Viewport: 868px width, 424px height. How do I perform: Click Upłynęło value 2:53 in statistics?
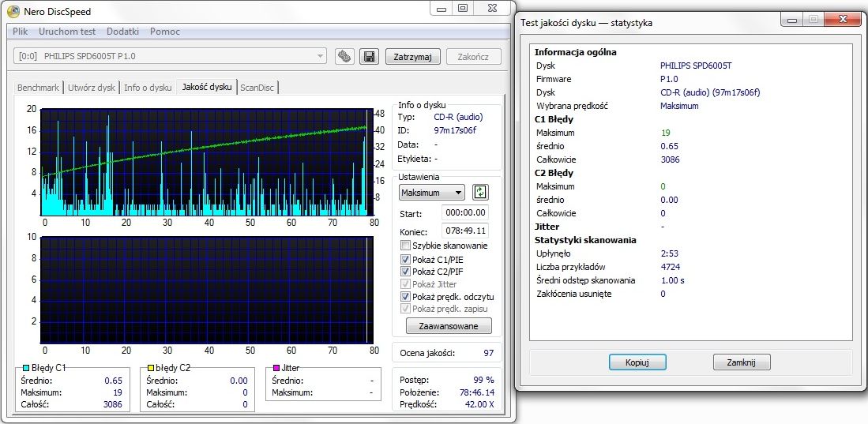669,253
